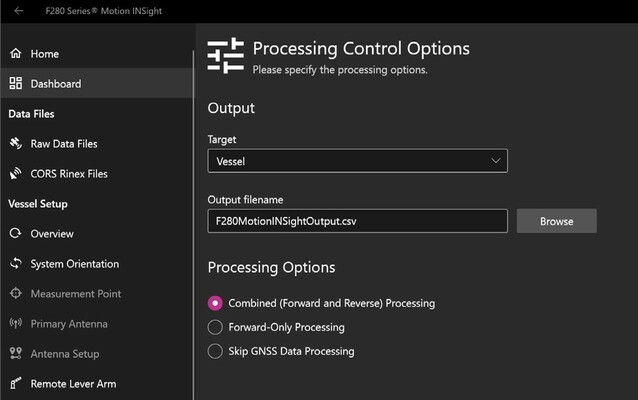Click the CORS Rinex Files icon
This screenshot has width=638, height=400.
pyautogui.click(x=15, y=174)
